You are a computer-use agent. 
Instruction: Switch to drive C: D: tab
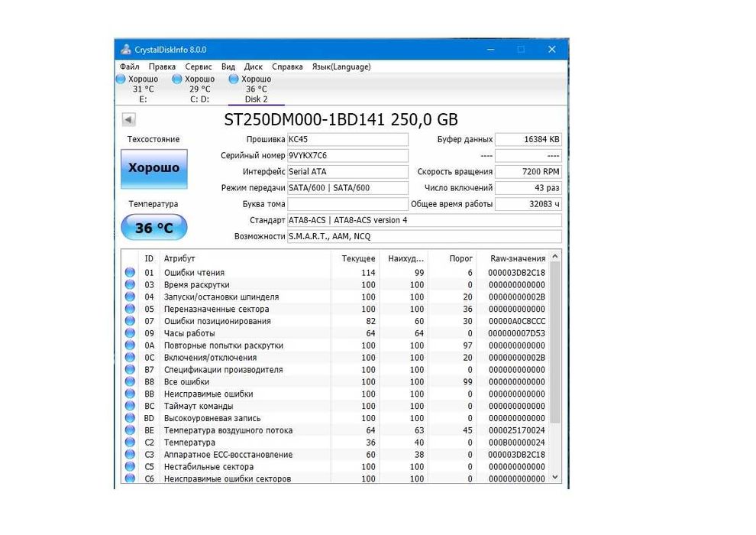point(199,89)
